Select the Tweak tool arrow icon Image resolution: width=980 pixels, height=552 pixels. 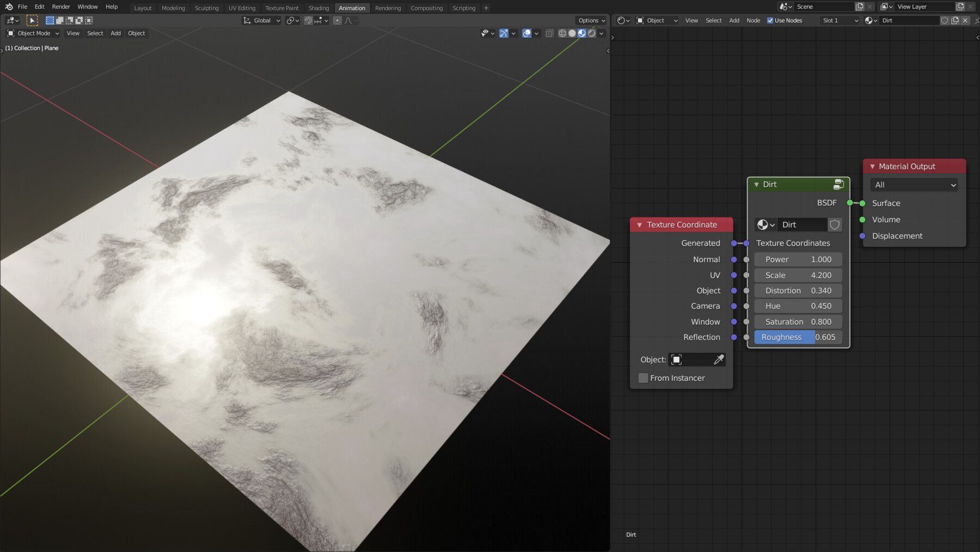[32, 21]
